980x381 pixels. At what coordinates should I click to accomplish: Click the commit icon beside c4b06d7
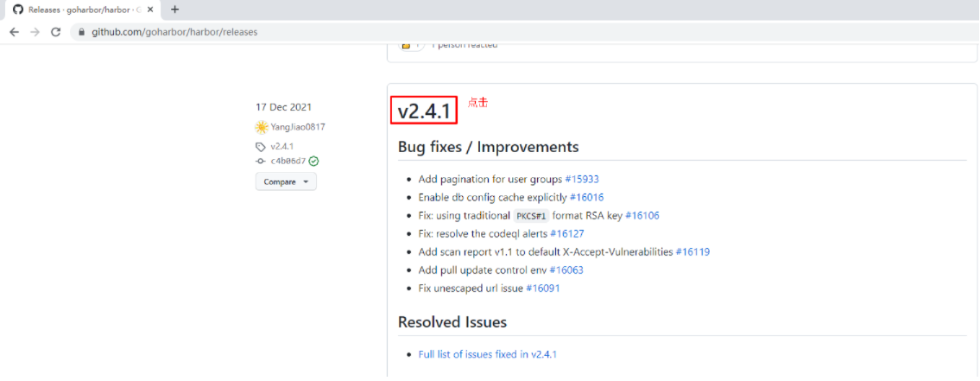pyautogui.click(x=261, y=162)
